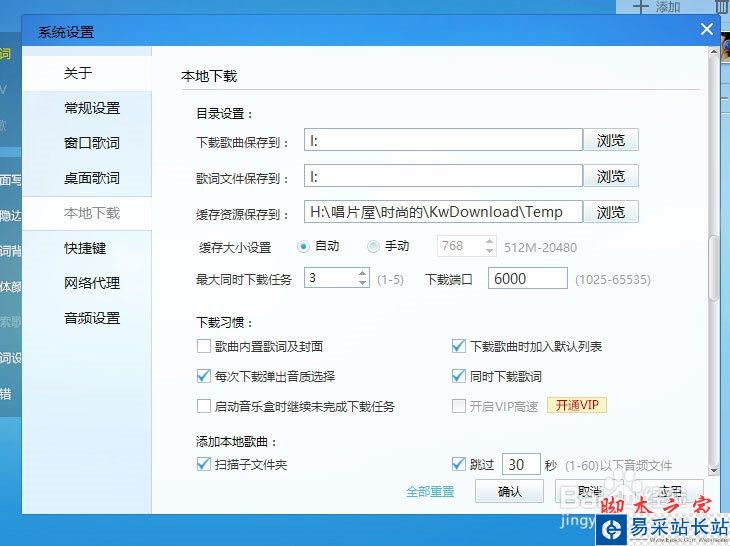Go to 网络代理 settings

click(92, 283)
